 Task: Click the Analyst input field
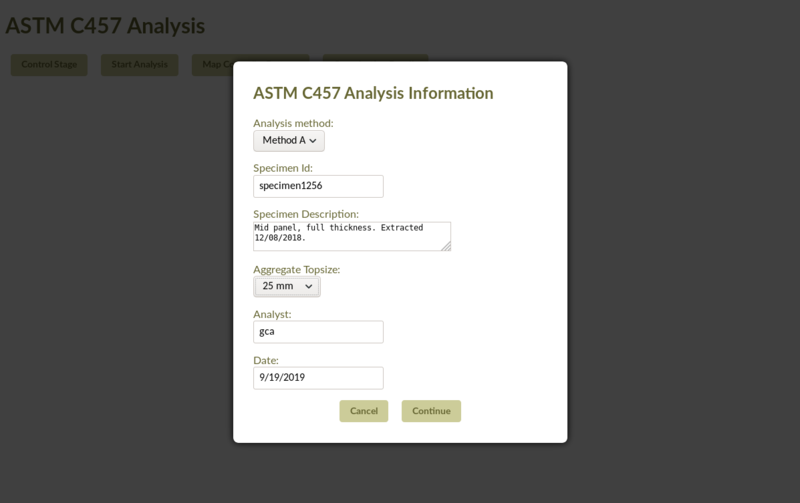pyautogui.click(x=318, y=332)
